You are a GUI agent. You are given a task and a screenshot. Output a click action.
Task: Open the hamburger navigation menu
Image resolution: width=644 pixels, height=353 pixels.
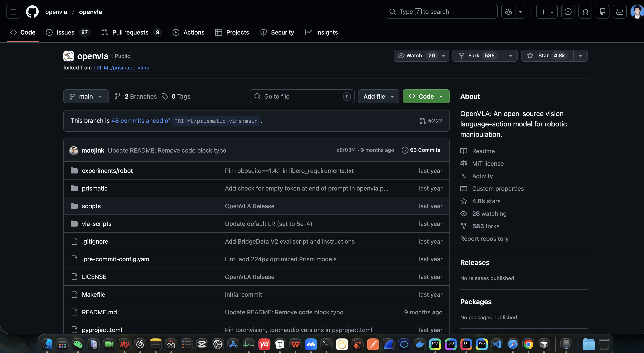click(x=13, y=12)
